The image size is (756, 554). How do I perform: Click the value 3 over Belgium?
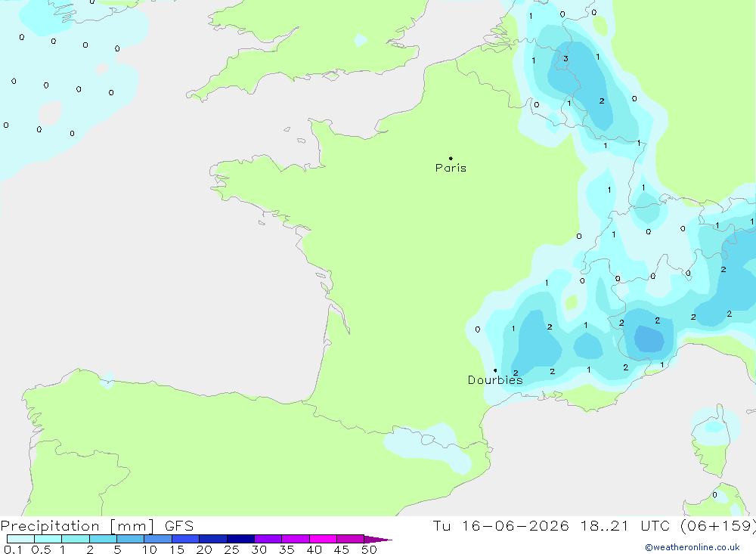(565, 59)
